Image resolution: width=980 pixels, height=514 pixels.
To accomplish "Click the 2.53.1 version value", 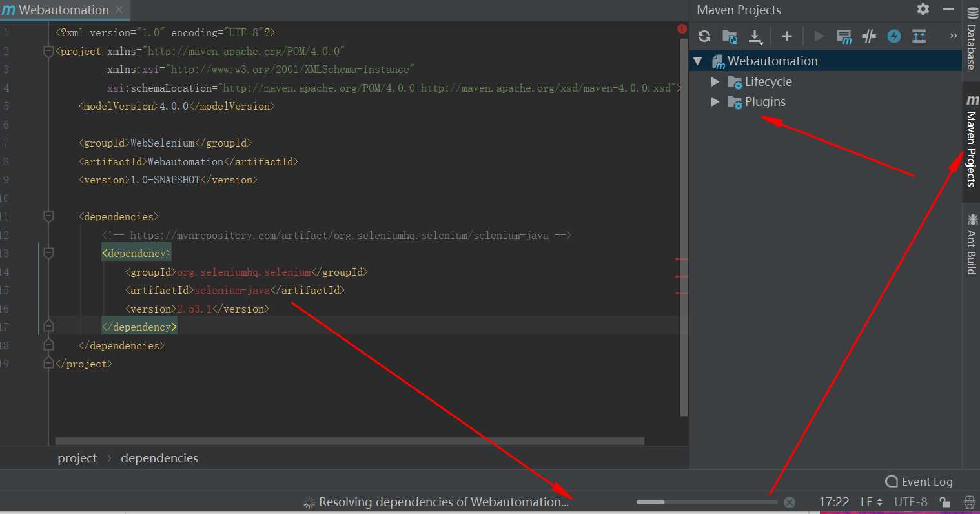I will tap(194, 309).
